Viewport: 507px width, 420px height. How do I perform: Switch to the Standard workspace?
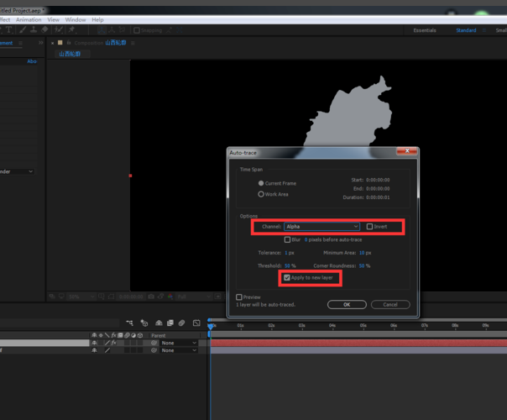466,30
